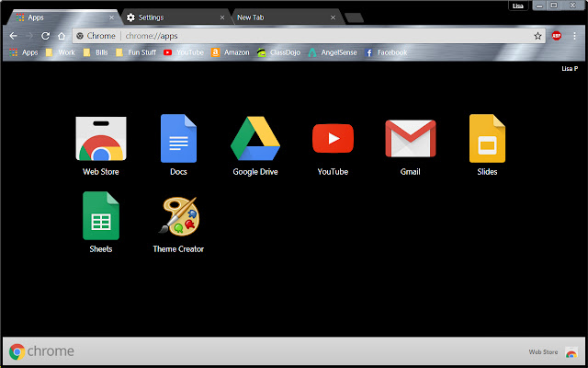Open the Web Store app
This screenshot has height=368, width=588.
point(101,146)
